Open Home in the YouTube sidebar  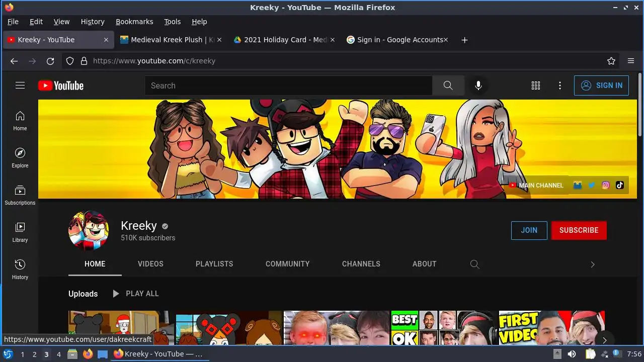click(20, 121)
